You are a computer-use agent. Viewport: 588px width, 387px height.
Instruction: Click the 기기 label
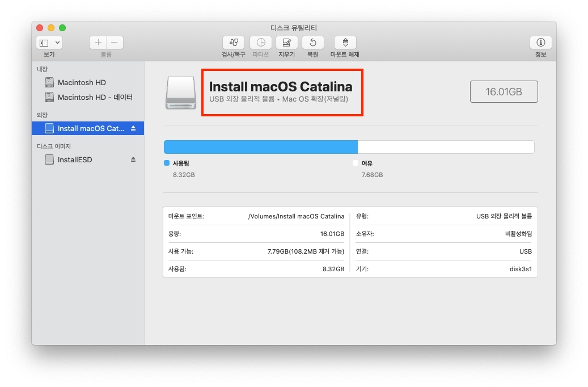(362, 269)
